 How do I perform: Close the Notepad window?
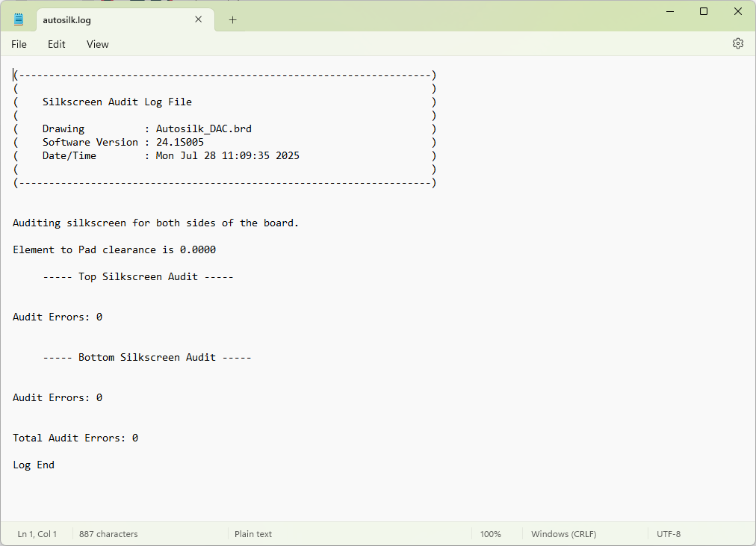(737, 11)
